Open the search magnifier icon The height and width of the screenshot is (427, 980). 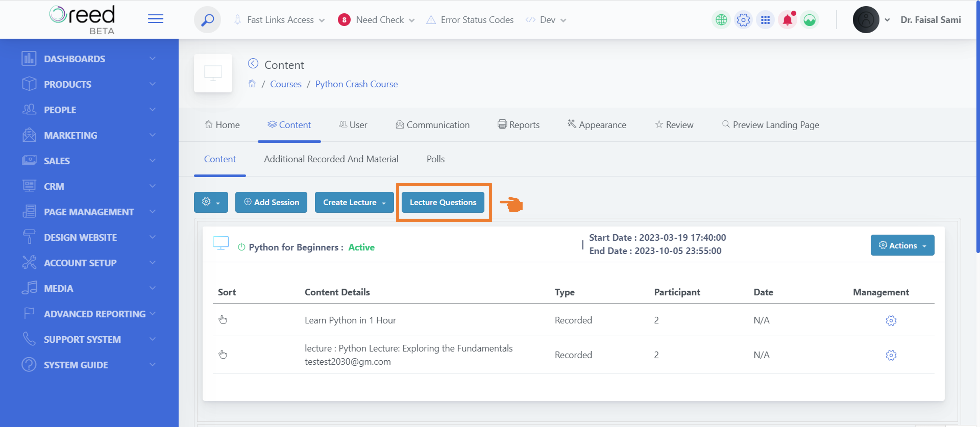[x=207, y=19]
